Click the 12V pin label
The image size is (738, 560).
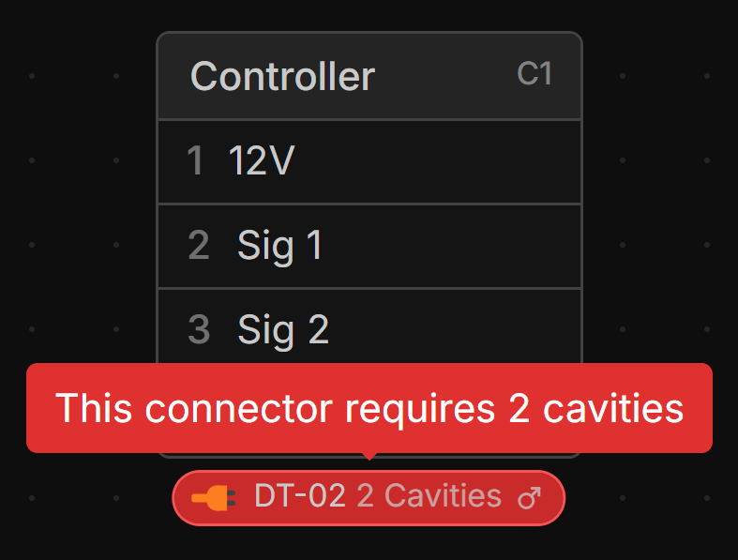(x=262, y=161)
